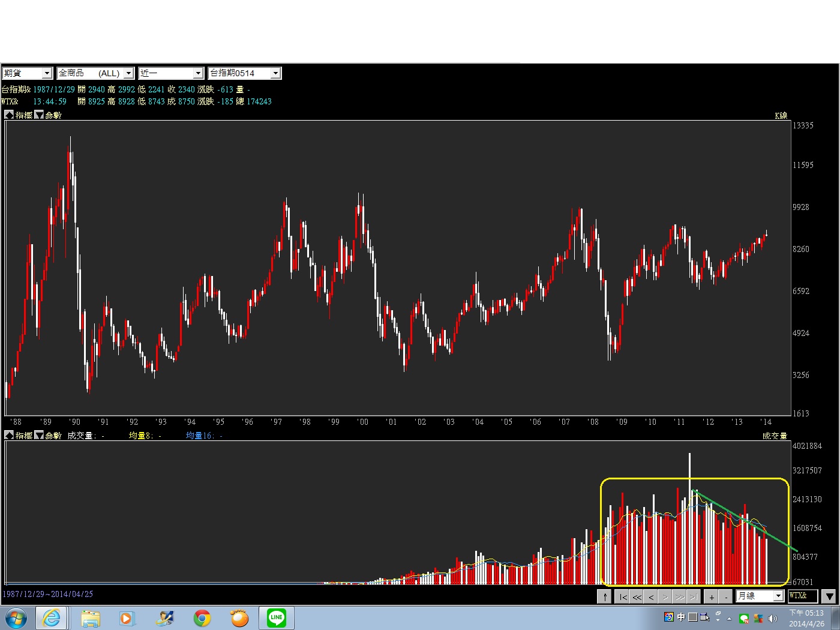Open Google Chrome from the taskbar
Screen dimensions: 840x630
202,618
